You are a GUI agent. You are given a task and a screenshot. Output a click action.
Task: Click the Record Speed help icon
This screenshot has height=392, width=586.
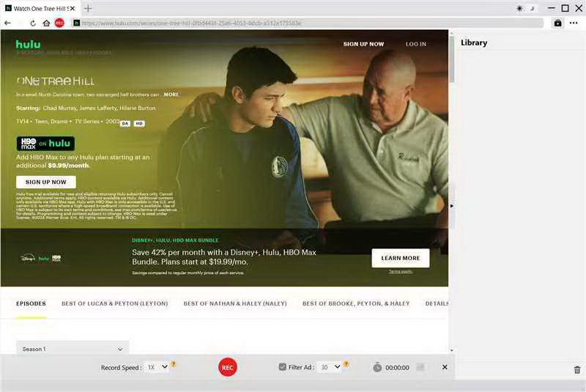(x=174, y=364)
